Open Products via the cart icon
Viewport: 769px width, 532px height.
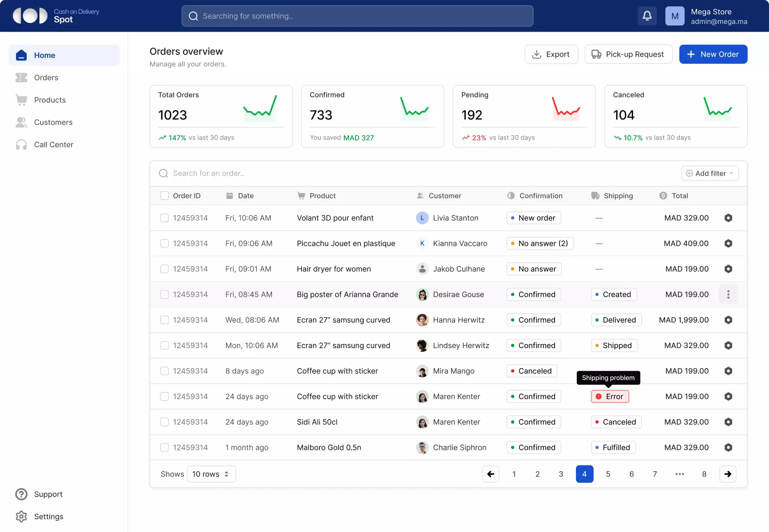pyautogui.click(x=21, y=100)
